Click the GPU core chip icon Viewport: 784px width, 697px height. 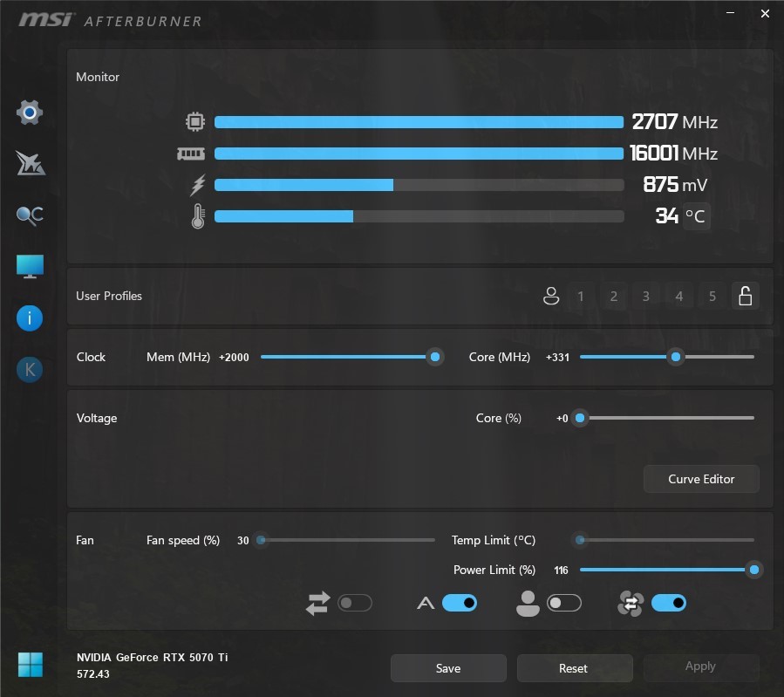click(195, 121)
